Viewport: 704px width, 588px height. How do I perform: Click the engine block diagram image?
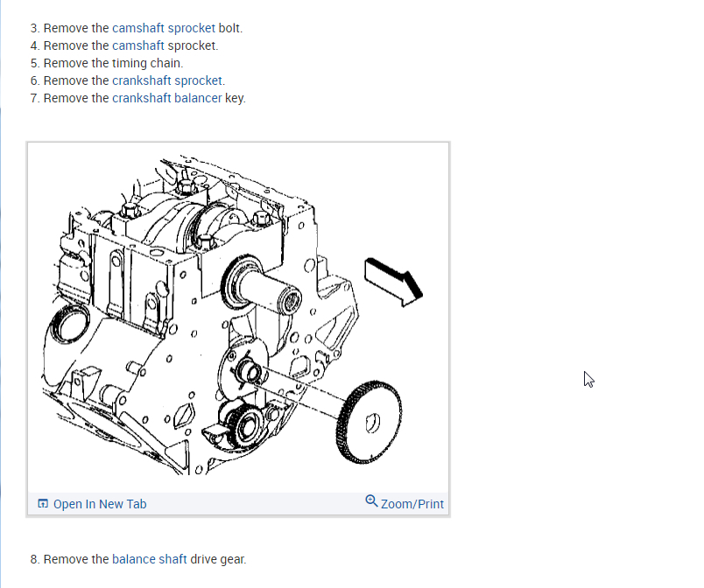(238, 317)
